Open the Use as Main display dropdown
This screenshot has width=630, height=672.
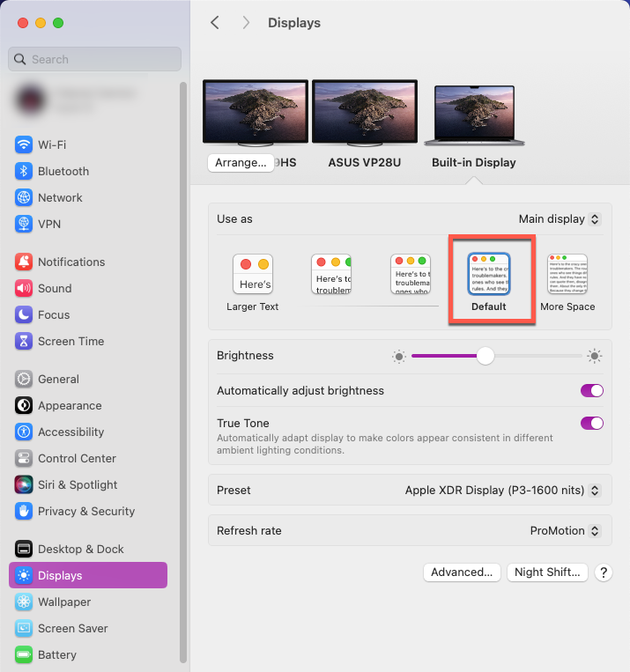pos(560,219)
